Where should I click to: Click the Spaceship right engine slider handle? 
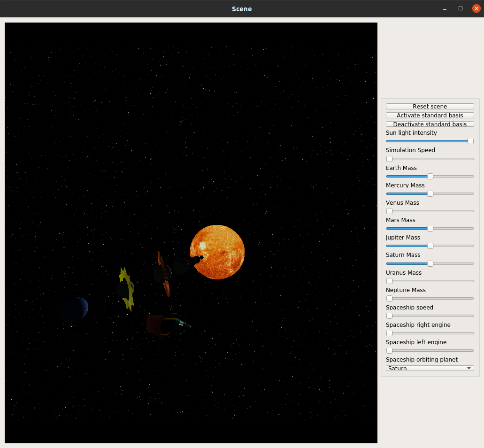[389, 333]
